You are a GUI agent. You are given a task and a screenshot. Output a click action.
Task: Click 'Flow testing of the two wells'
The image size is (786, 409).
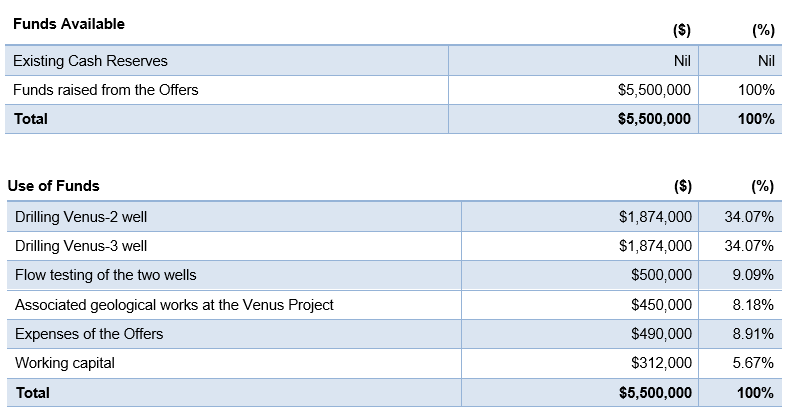tap(105, 275)
